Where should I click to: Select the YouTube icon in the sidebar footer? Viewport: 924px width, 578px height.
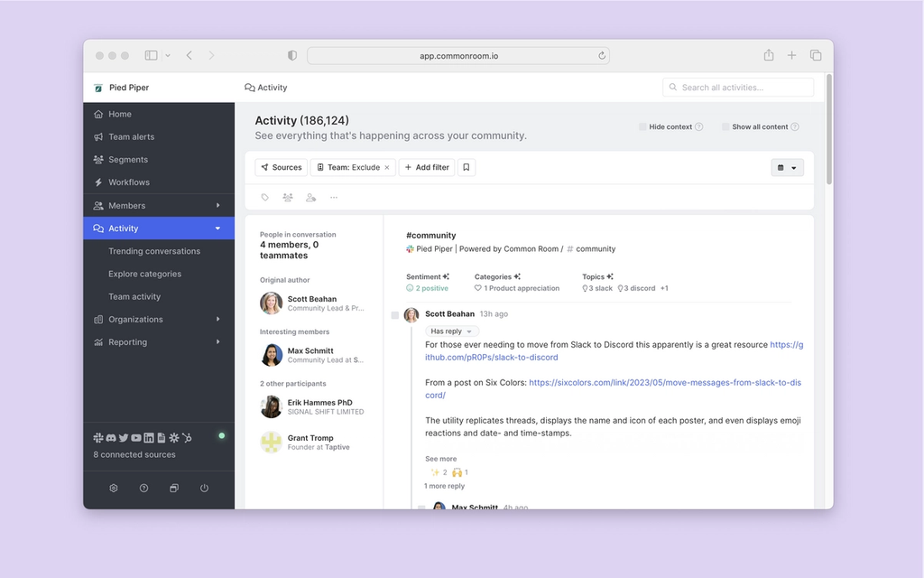(x=135, y=437)
